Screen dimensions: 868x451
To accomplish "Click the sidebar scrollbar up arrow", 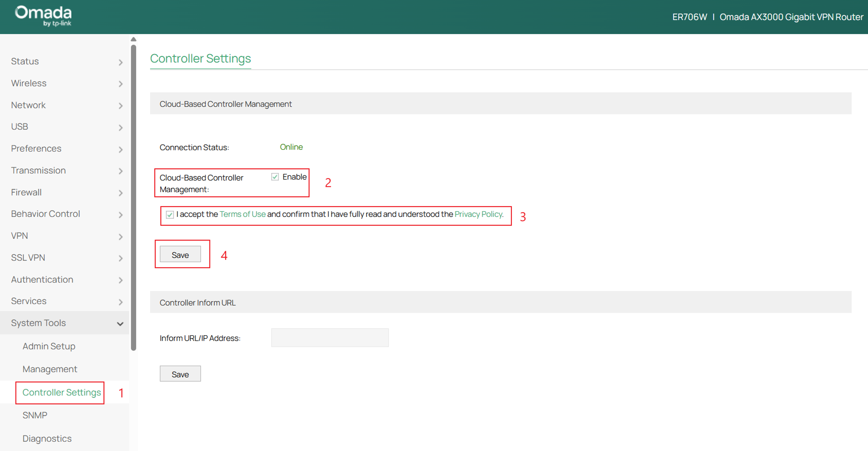I will pos(133,39).
